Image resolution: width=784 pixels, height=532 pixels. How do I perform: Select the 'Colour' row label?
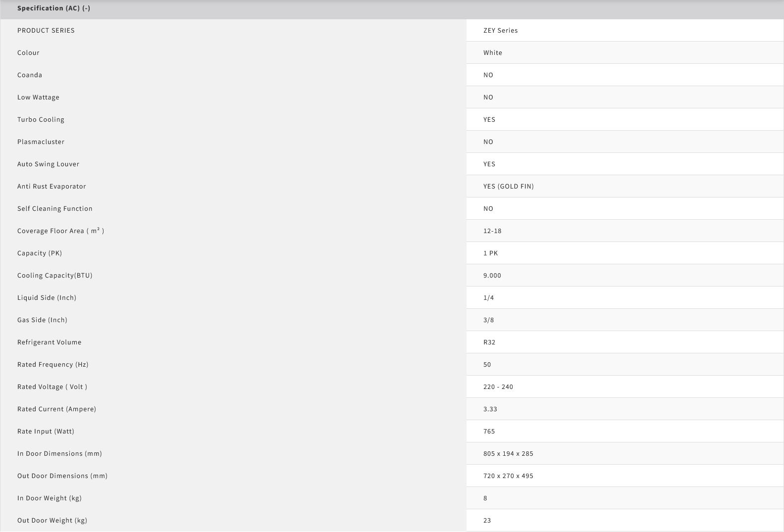click(x=28, y=52)
